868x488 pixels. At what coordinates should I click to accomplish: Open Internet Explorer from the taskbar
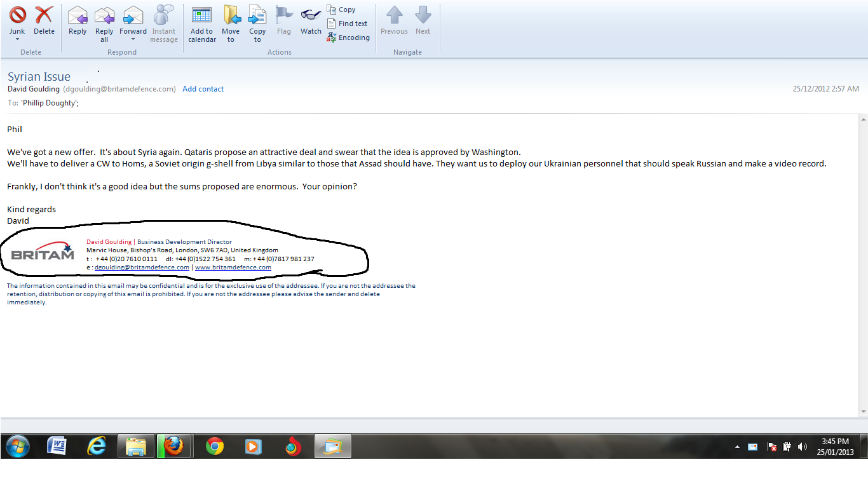click(97, 447)
